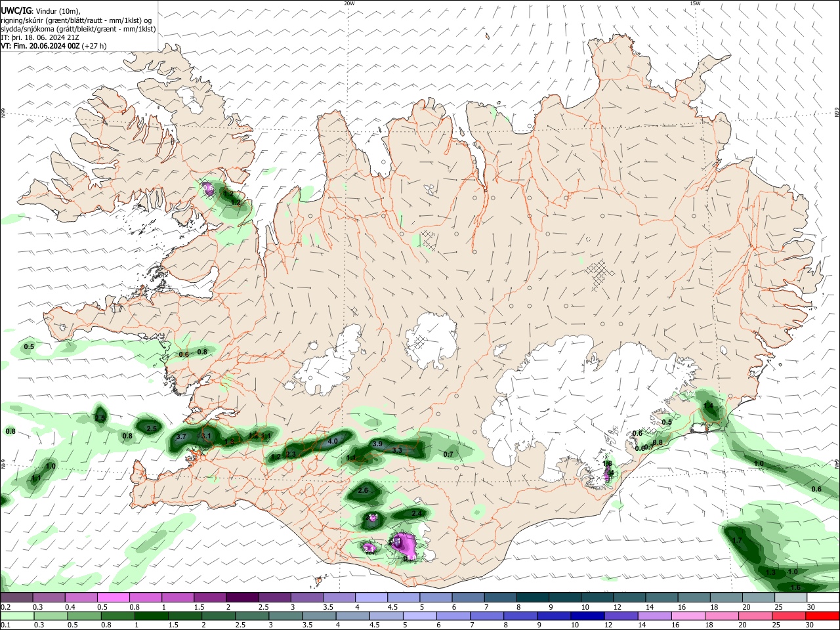Viewport: 840px width, 630px height.
Task: Click the '0.2' label of the snow scale
Action: (x=6, y=607)
